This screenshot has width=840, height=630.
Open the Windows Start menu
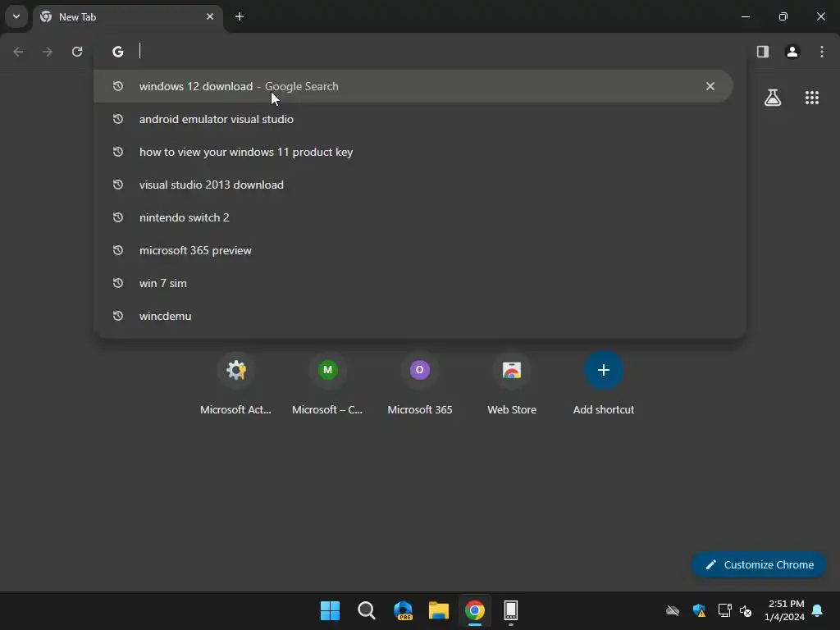330,610
